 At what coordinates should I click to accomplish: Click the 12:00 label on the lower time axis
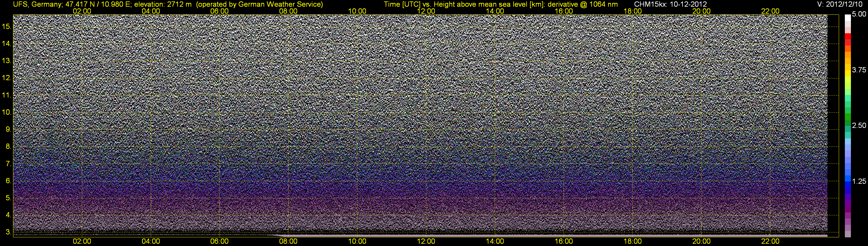pyautogui.click(x=426, y=241)
